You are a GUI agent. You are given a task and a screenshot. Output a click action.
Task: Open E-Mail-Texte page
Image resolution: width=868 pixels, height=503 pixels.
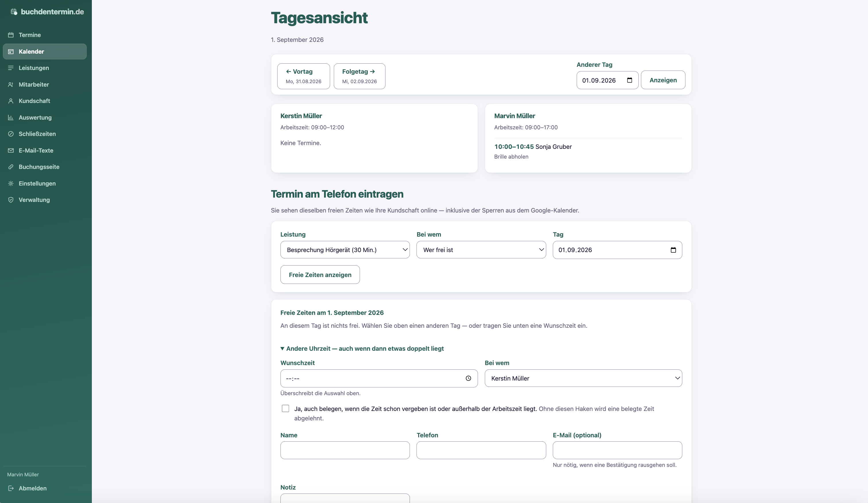click(x=45, y=150)
